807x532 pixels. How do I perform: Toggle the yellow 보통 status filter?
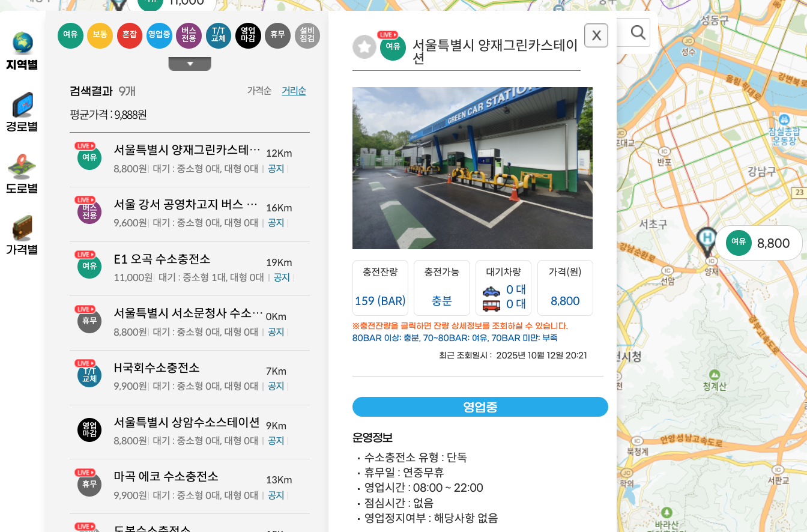(100, 35)
